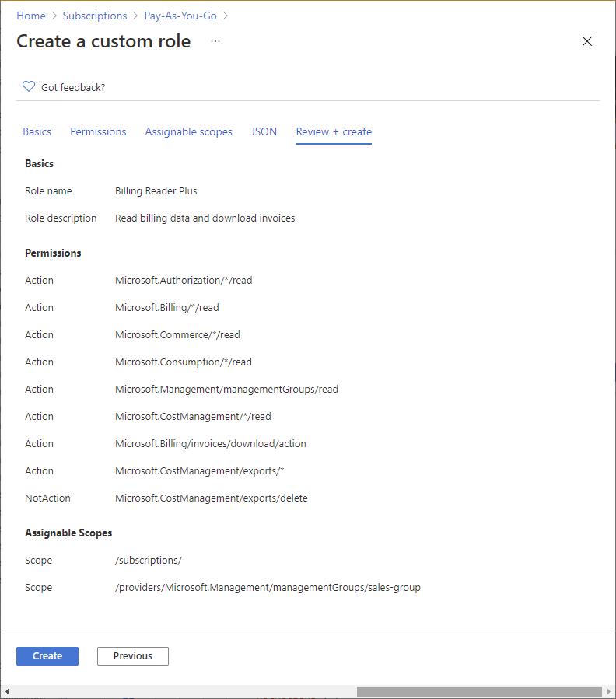Open the Pay-As-You-Go breadcrumb link
Viewport: 616px width, 699px height.
coord(180,16)
